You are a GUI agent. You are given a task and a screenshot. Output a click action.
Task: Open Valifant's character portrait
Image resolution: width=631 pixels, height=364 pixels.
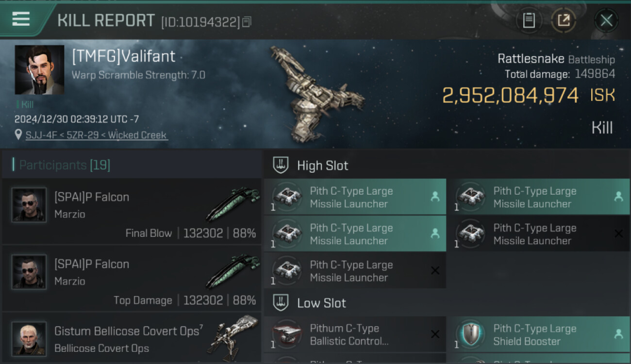pyautogui.click(x=39, y=70)
